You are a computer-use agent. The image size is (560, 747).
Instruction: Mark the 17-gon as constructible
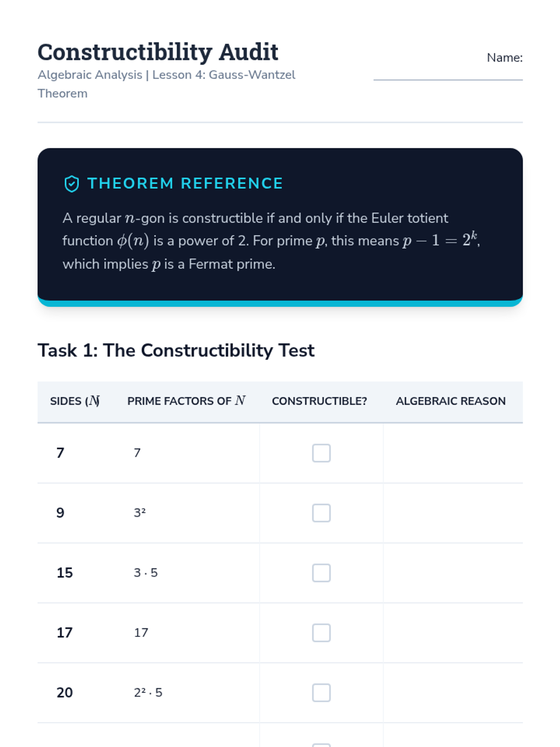321,633
